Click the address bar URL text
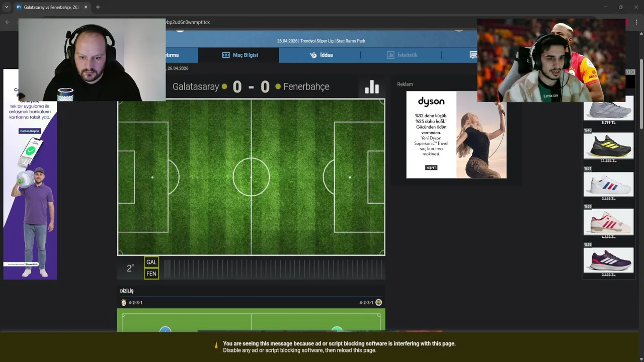 click(188, 22)
